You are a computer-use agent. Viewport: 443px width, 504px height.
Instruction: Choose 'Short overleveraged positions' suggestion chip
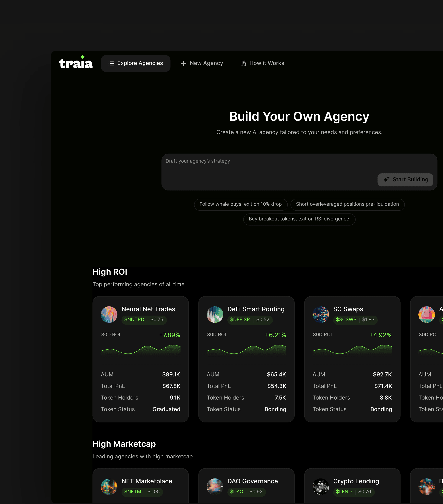point(347,204)
